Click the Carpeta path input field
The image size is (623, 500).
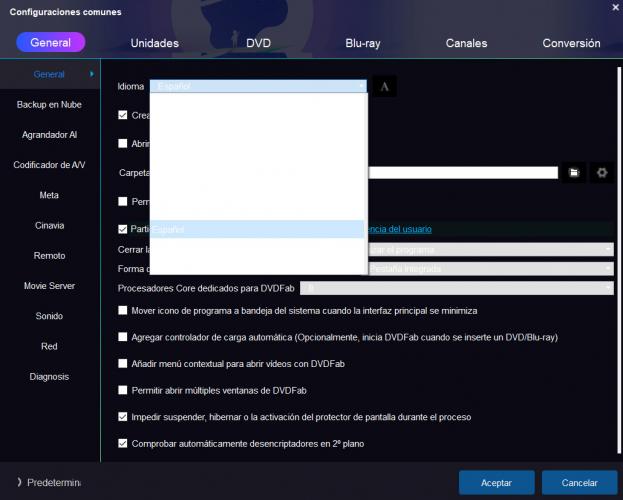463,172
